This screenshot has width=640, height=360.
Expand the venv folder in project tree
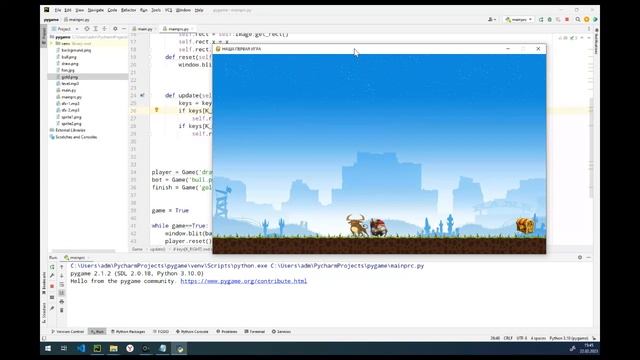52,43
